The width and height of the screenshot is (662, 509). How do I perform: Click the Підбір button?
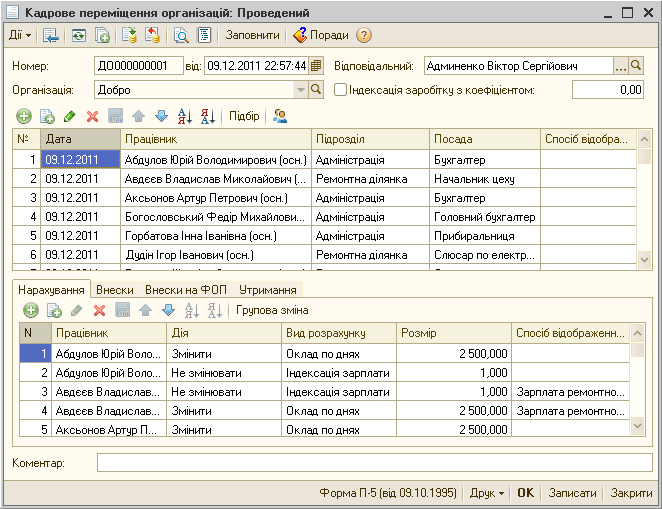click(x=244, y=116)
